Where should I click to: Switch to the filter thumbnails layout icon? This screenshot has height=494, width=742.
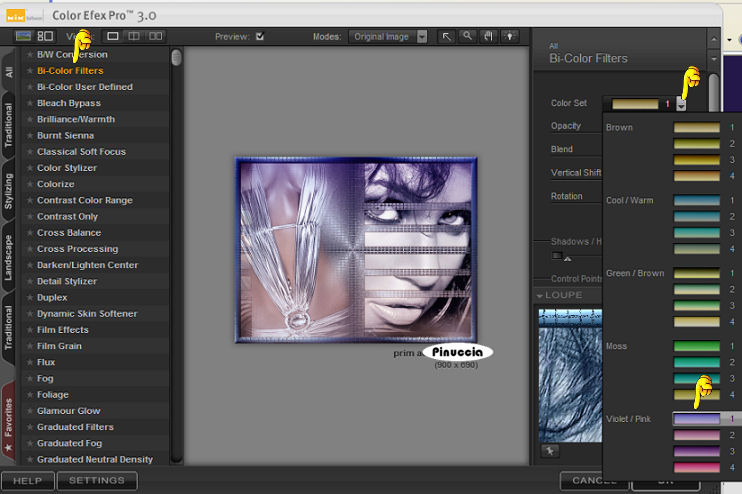(45, 36)
